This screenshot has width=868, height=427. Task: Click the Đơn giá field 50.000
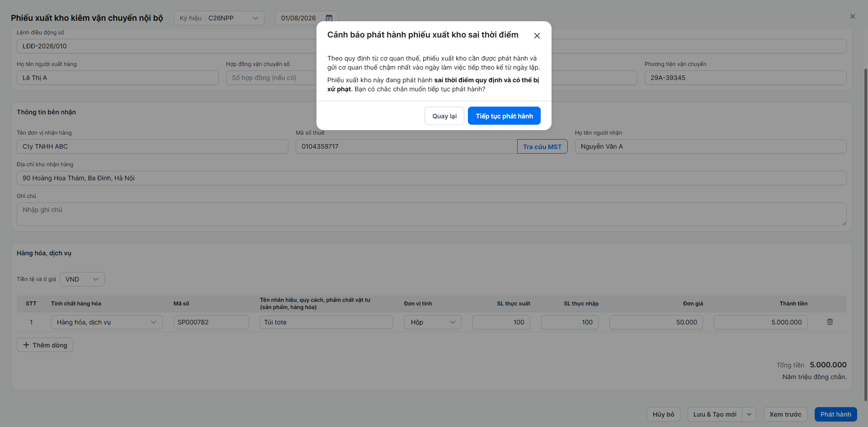coord(656,322)
